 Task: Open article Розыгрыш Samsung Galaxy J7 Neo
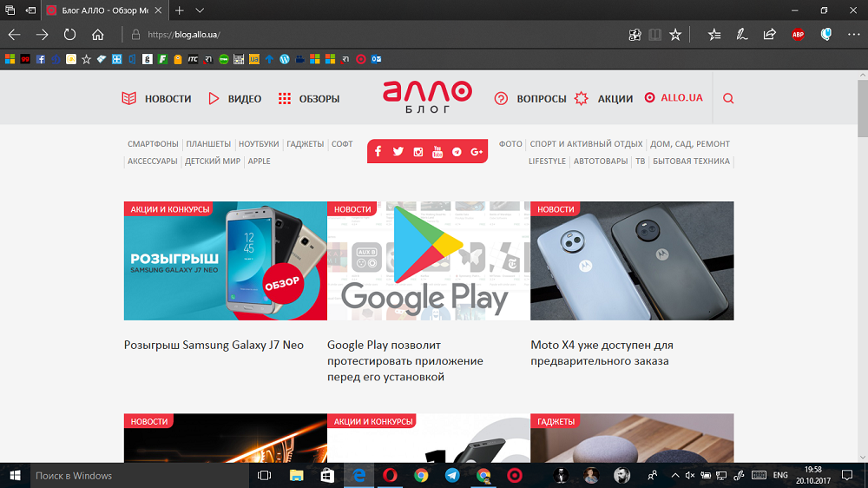coord(214,345)
